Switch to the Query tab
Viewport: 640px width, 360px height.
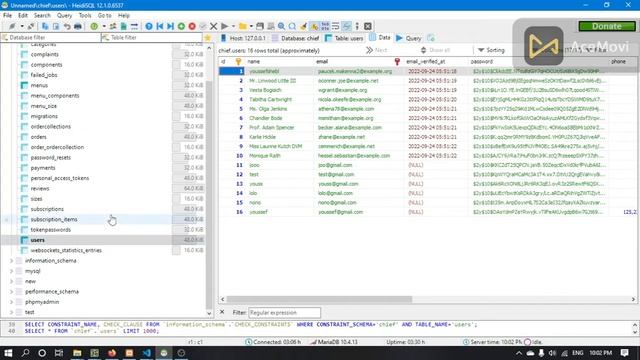point(409,38)
